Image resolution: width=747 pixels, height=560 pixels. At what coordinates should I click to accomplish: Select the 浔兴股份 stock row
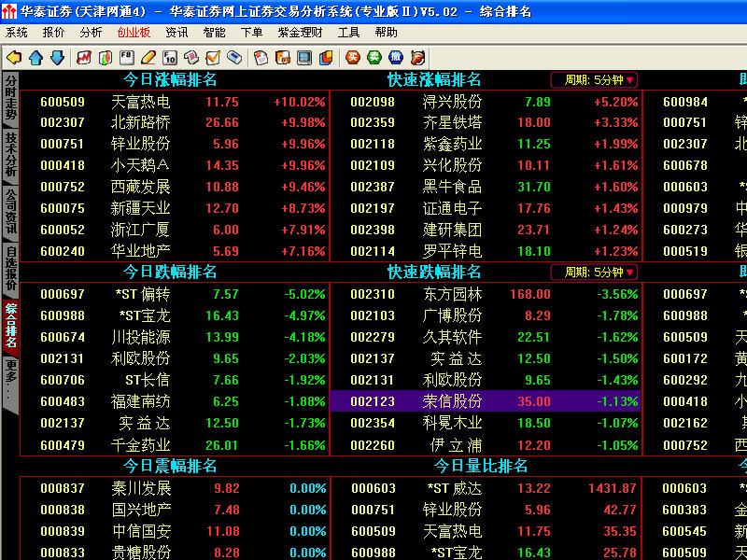point(486,102)
